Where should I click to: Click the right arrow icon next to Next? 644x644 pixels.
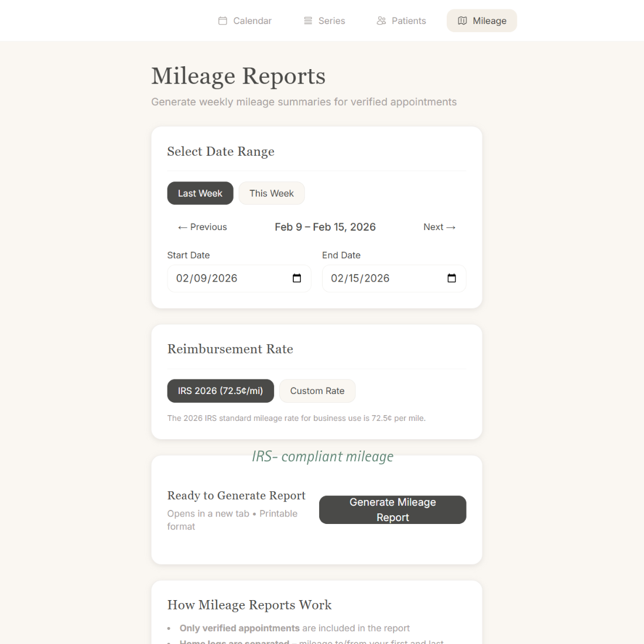point(451,227)
